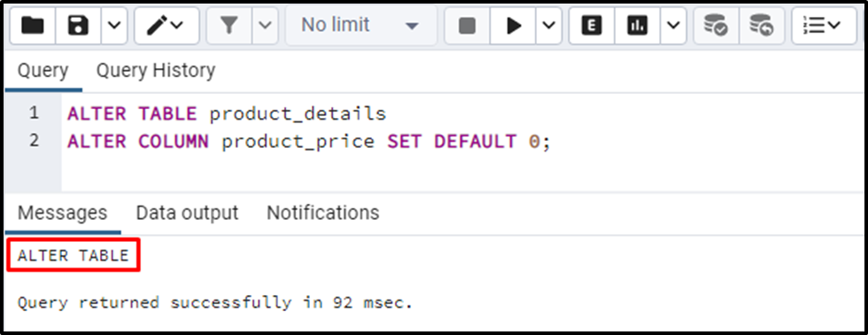Commit transaction with the database checkmark icon
The width and height of the screenshot is (868, 335).
click(716, 26)
